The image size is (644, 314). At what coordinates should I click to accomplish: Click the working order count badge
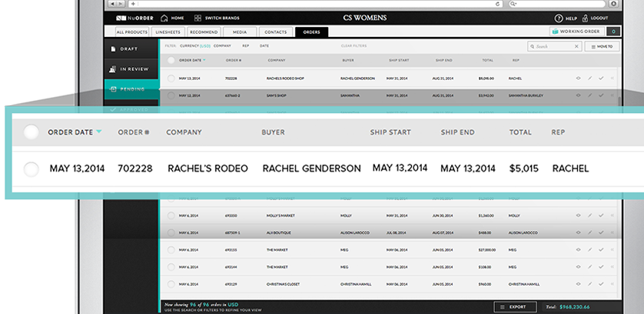613,32
